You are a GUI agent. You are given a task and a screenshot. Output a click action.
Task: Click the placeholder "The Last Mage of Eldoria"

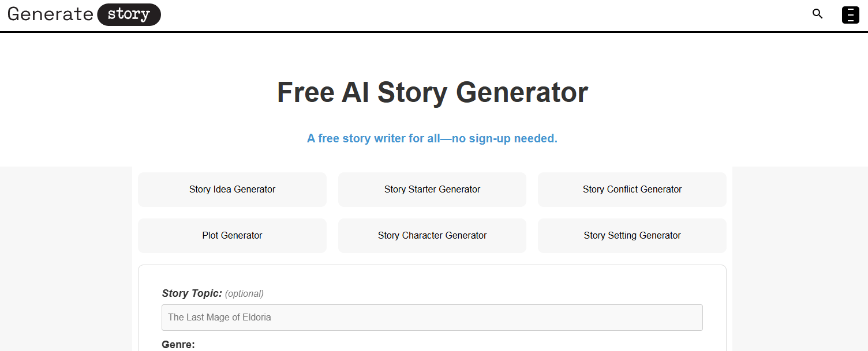coord(219,317)
